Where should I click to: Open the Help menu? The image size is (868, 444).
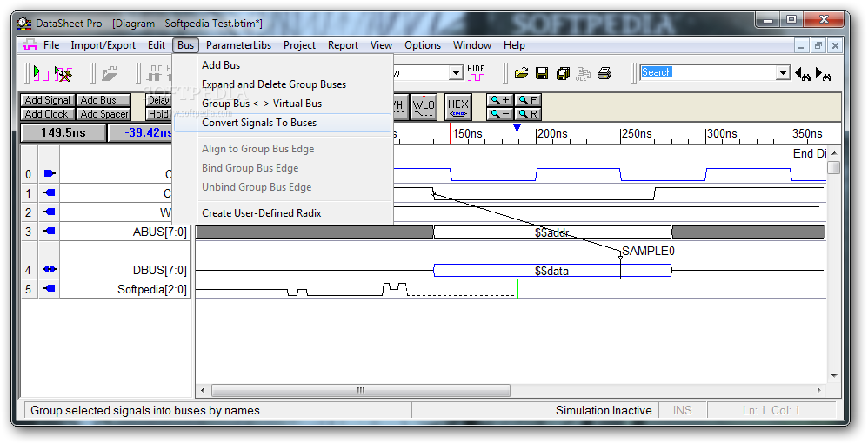514,45
